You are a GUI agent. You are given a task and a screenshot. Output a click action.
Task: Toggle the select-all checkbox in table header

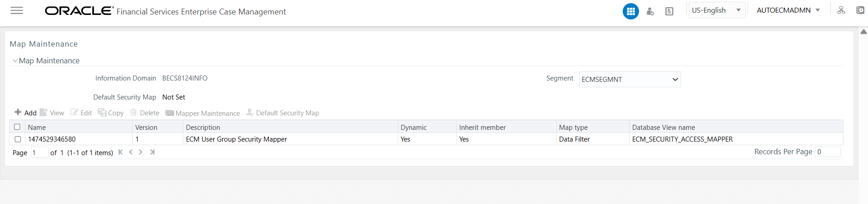tap(17, 127)
